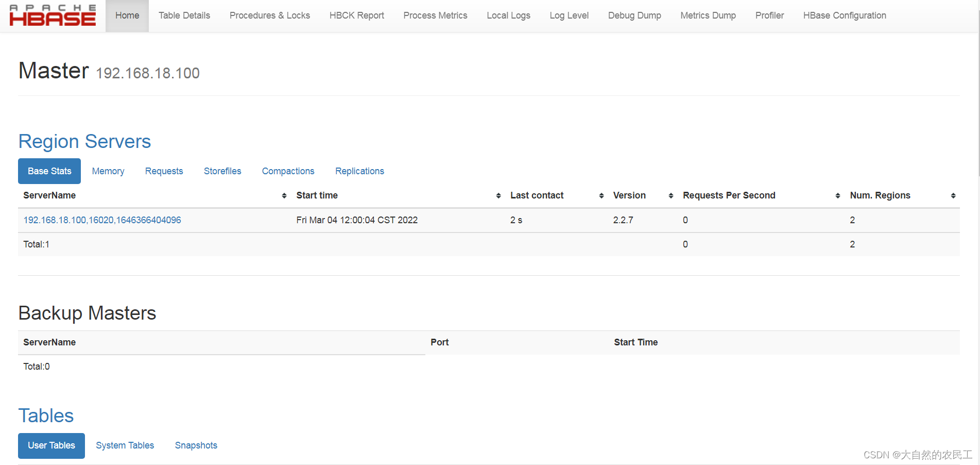Click the version value 2.2.7
Image resolution: width=980 pixels, height=465 pixels.
pyautogui.click(x=623, y=220)
